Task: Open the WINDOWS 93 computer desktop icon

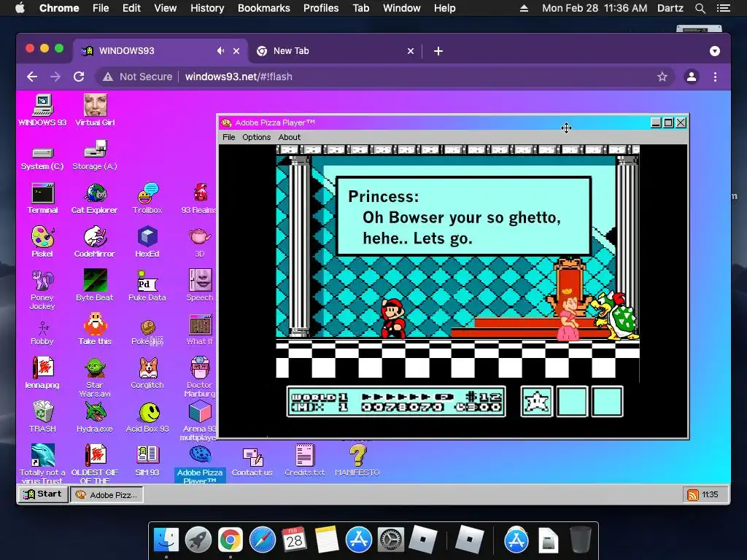Action: click(42, 110)
